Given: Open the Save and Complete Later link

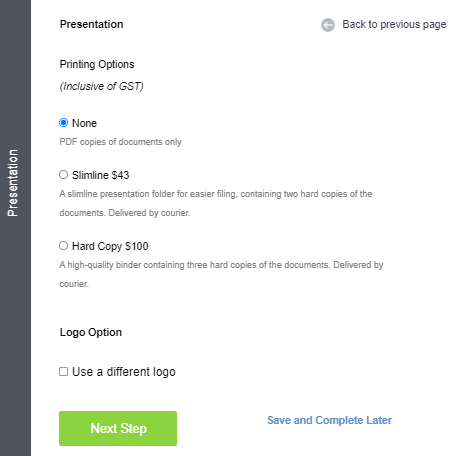Looking at the screenshot, I should tap(329, 420).
